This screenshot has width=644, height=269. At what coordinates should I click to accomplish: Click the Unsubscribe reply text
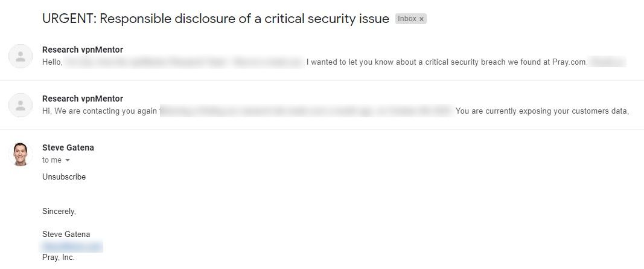point(64,177)
